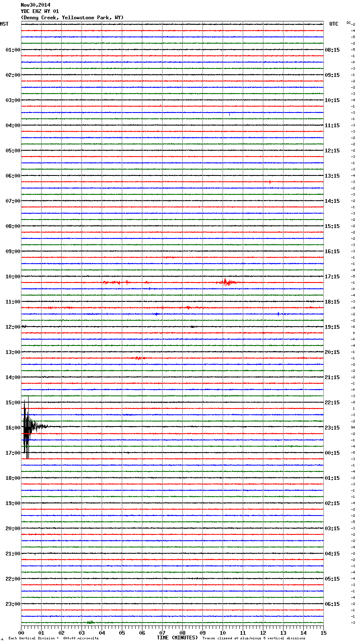Click the "MST" time zone header
This screenshot has height=644, width=357.
tap(4, 24)
